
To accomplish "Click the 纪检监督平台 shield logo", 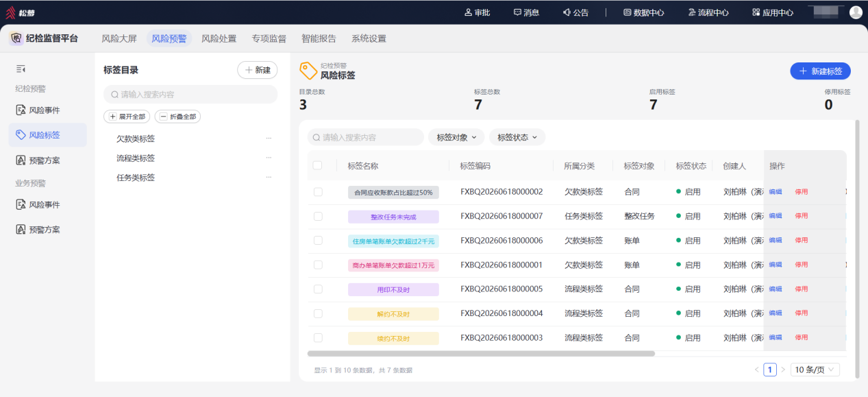I will pos(16,38).
